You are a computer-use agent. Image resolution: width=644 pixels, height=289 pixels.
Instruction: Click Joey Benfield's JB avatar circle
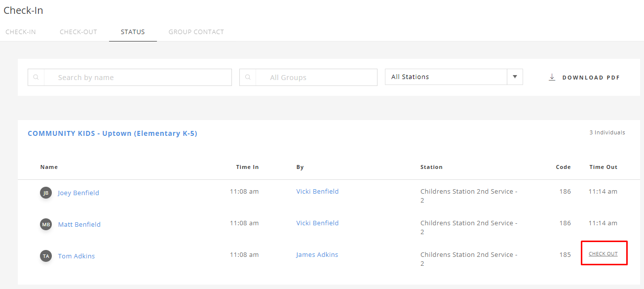click(45, 193)
